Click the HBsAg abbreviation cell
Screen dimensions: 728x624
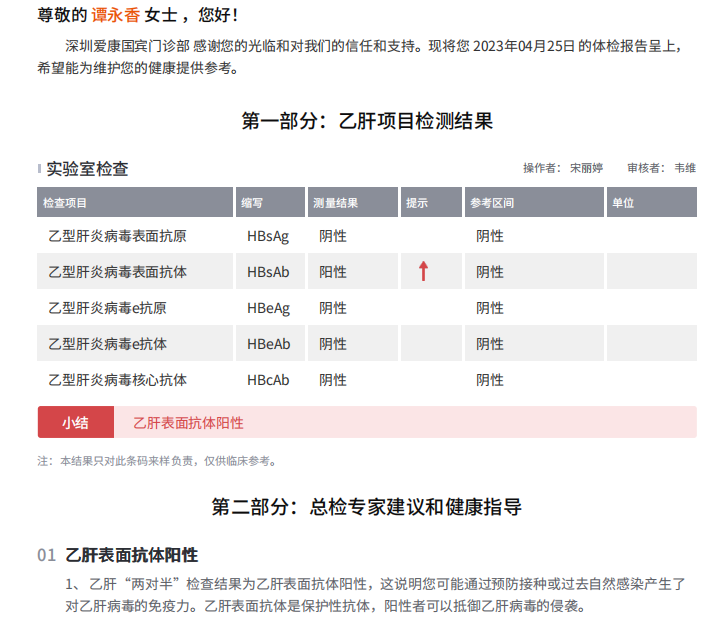click(268, 236)
